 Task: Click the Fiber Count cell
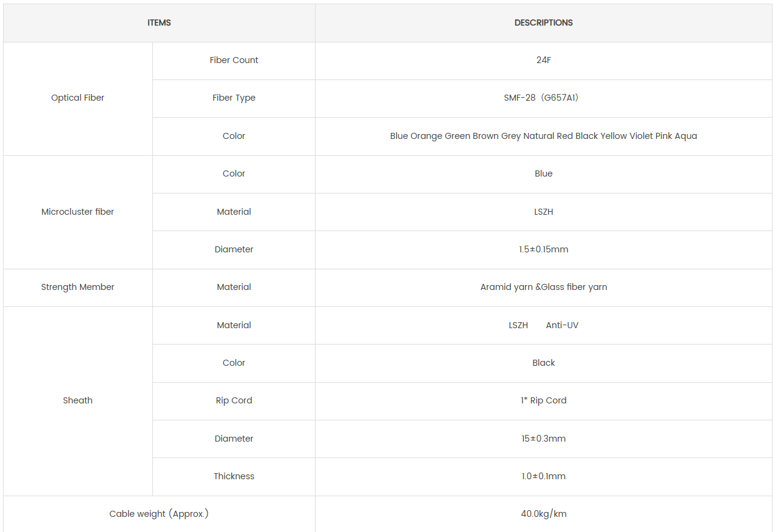point(234,60)
